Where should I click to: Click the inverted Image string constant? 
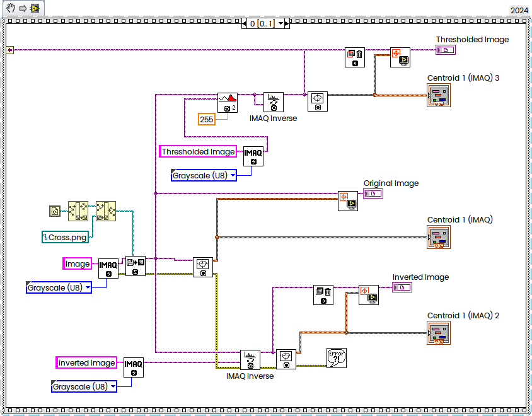pyautogui.click(x=86, y=362)
